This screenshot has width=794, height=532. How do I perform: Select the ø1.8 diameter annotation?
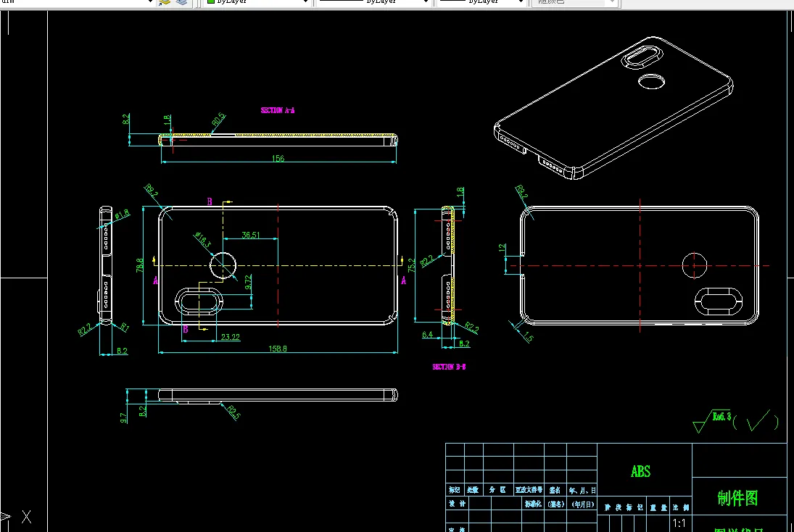click(x=122, y=215)
